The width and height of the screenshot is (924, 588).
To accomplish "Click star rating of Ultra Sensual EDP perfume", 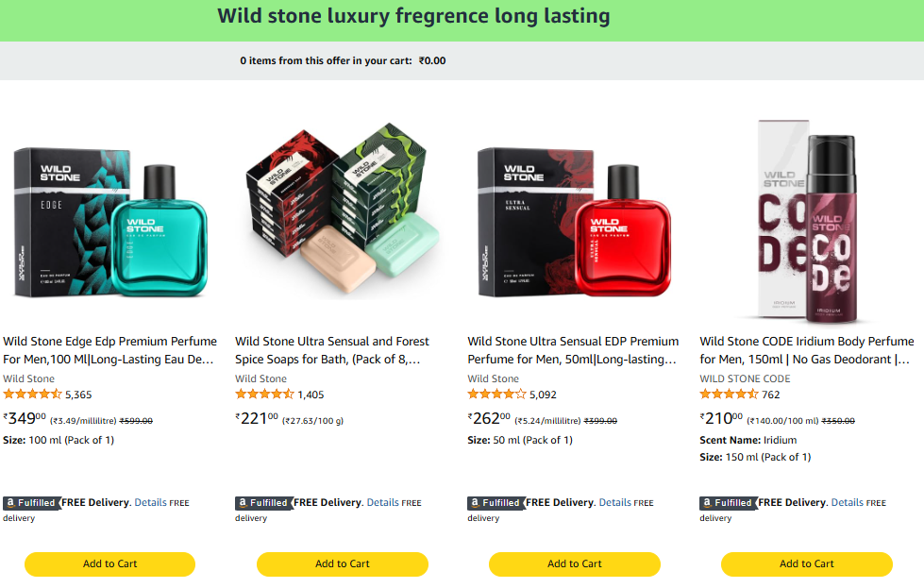I will pyautogui.click(x=496, y=395).
